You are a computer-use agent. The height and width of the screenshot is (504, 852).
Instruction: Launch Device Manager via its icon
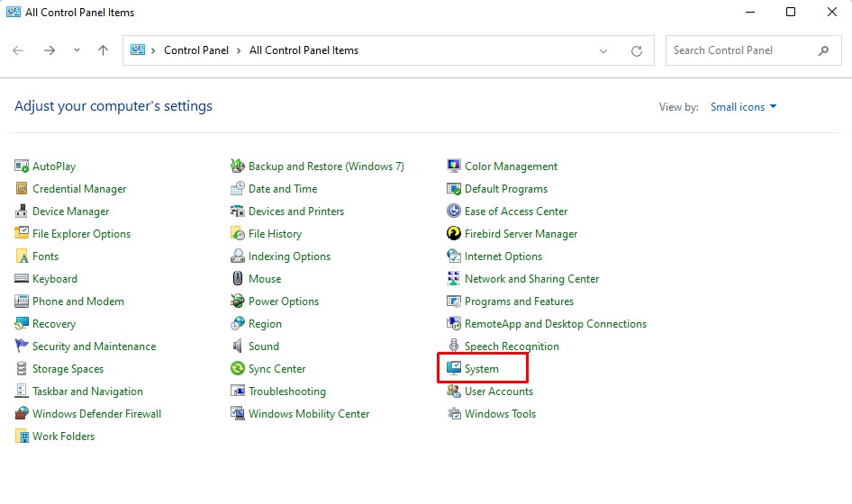coord(22,211)
